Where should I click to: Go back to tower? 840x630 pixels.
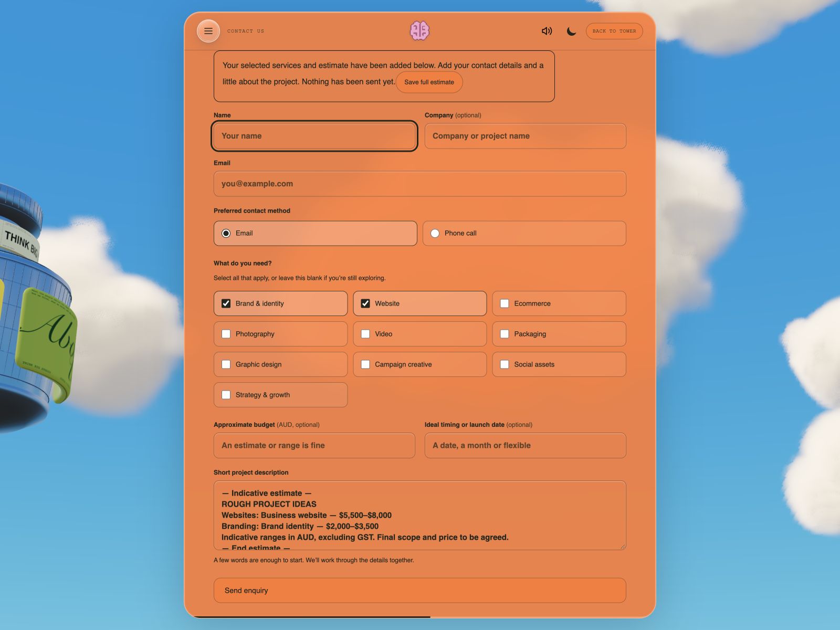pos(614,31)
